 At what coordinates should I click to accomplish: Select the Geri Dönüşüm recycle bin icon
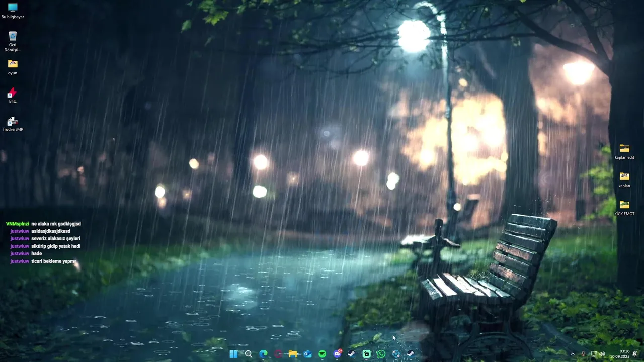click(13, 41)
